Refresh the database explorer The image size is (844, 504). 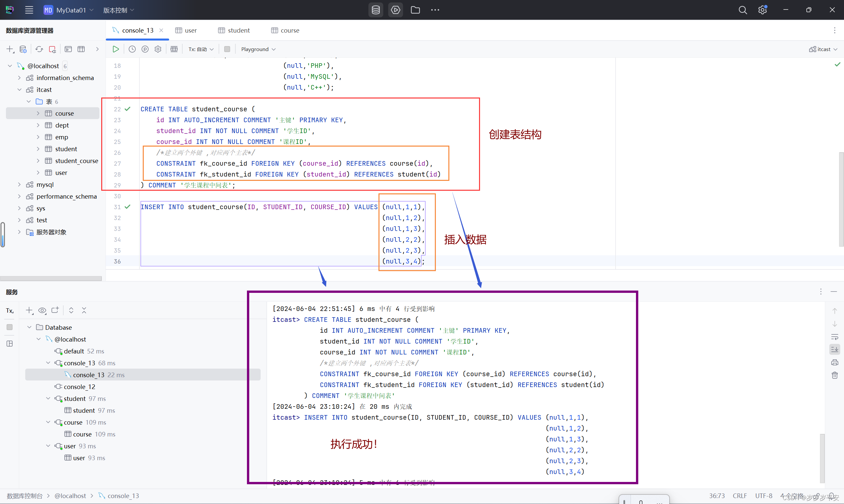[39, 49]
